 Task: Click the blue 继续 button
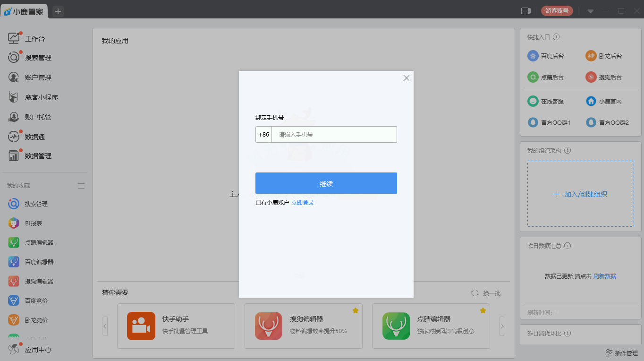tap(326, 183)
